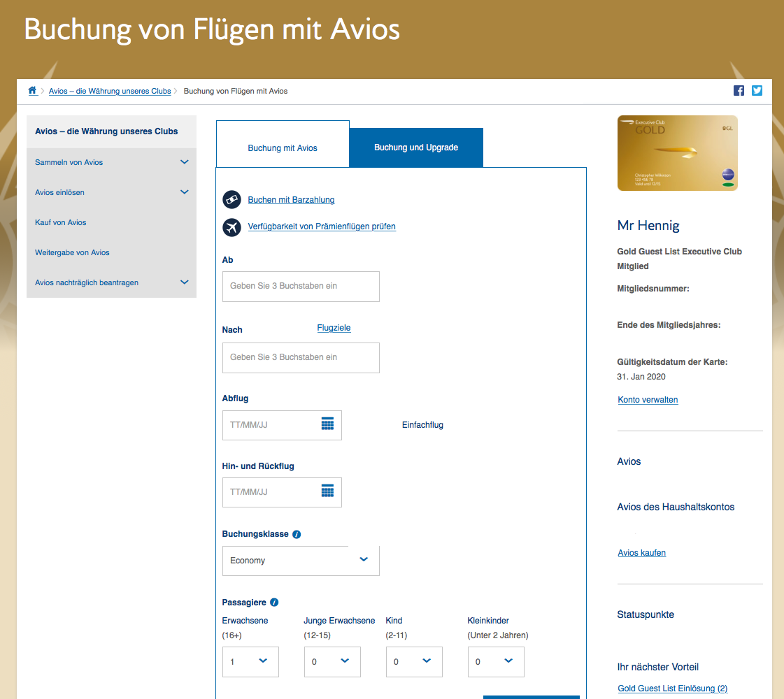Open the Konto verwalten link
Screen dimensions: 784x699
(648, 400)
